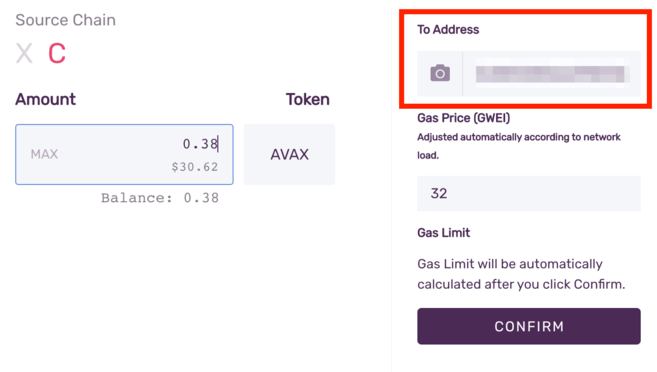
Task: Click the Gas Limit auto-calculated description
Action: click(521, 274)
